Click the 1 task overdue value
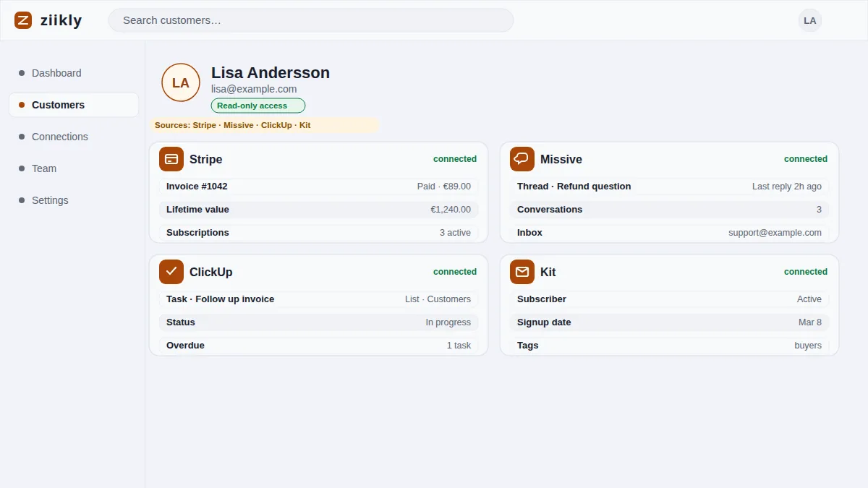This screenshot has width=868, height=488. [x=459, y=346]
